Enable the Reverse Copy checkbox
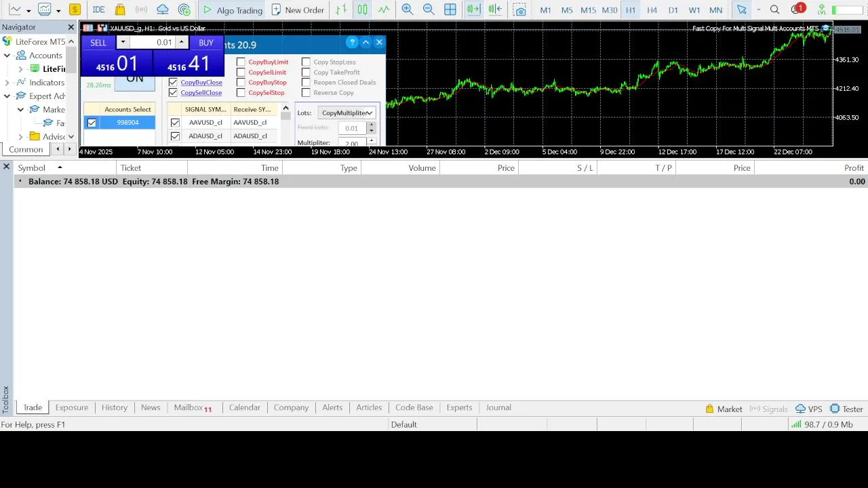Image resolution: width=868 pixels, height=488 pixels. coord(306,93)
